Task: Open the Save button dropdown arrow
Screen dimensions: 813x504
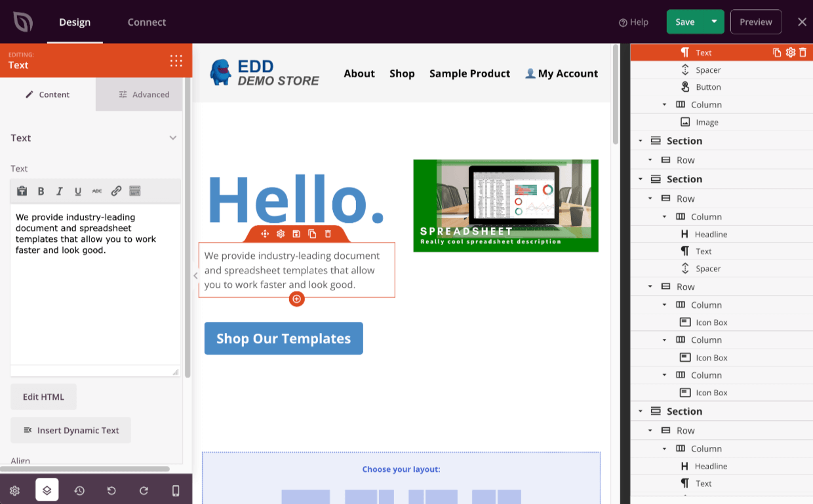Action: 714,22
